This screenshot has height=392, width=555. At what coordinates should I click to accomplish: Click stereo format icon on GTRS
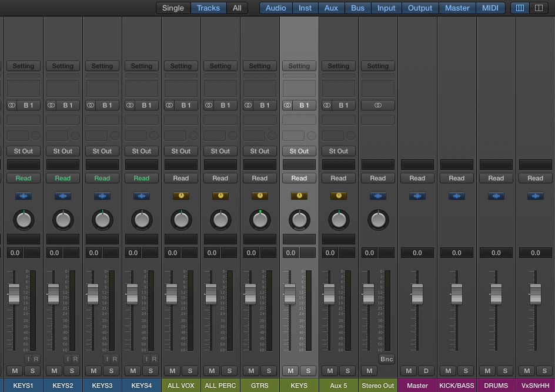(249, 105)
